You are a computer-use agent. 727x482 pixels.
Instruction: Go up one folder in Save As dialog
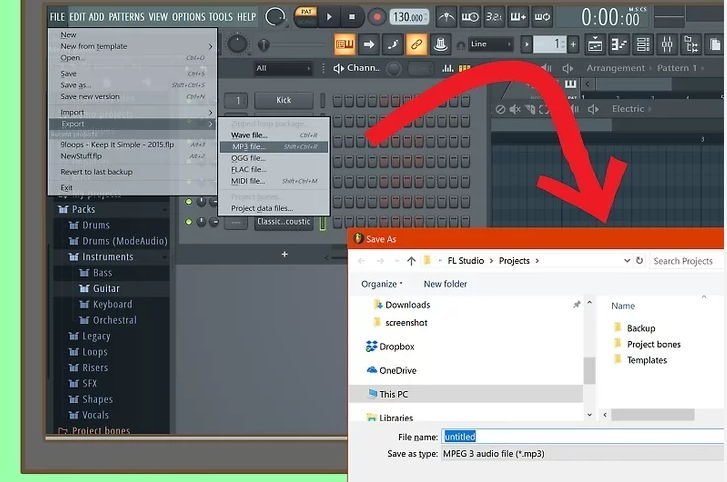click(x=411, y=261)
